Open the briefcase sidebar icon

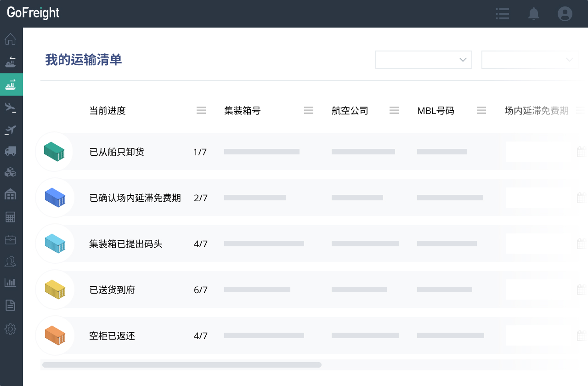[x=11, y=239]
